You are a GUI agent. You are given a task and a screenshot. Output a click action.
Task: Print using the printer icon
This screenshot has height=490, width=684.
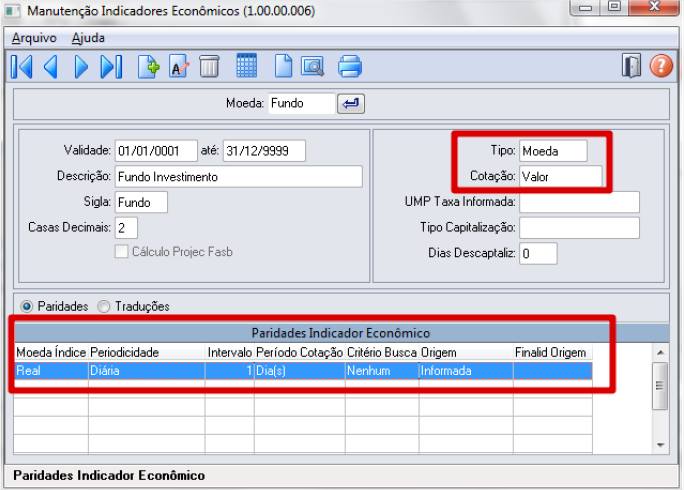350,67
